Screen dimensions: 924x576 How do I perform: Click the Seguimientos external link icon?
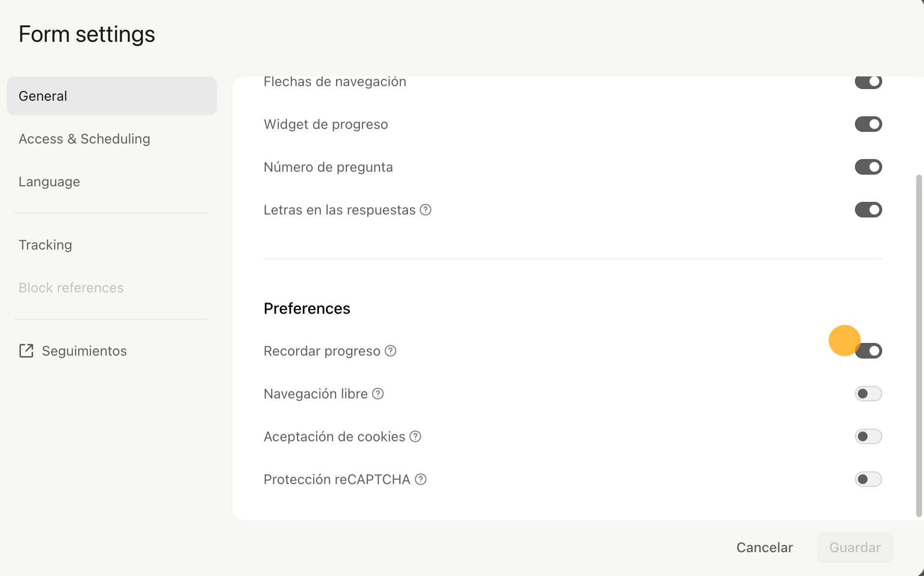point(26,351)
